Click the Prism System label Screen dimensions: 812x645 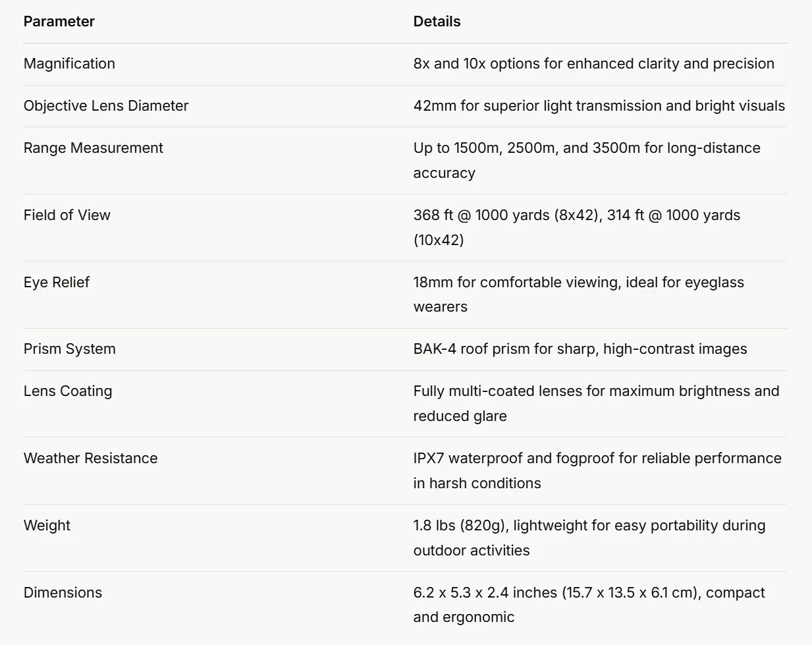click(x=70, y=349)
